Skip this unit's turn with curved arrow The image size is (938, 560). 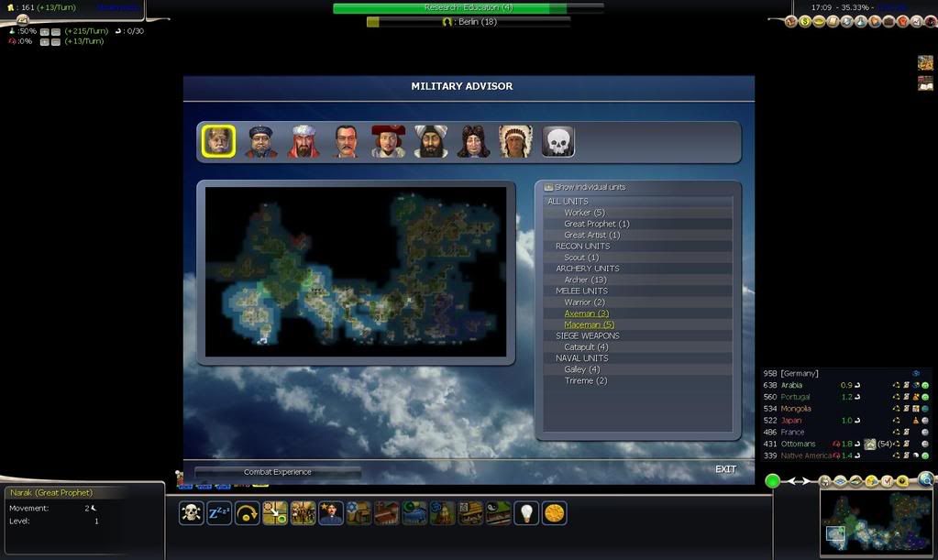click(248, 512)
